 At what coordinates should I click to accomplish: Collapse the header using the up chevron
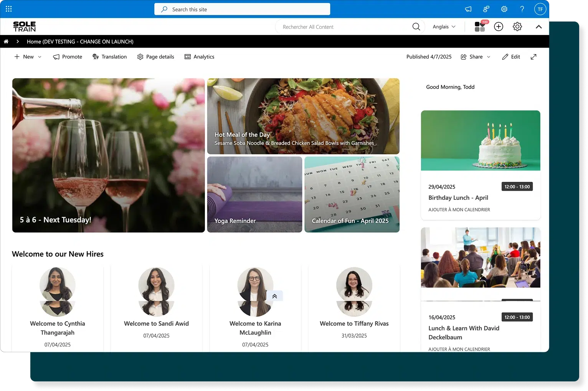click(x=539, y=27)
